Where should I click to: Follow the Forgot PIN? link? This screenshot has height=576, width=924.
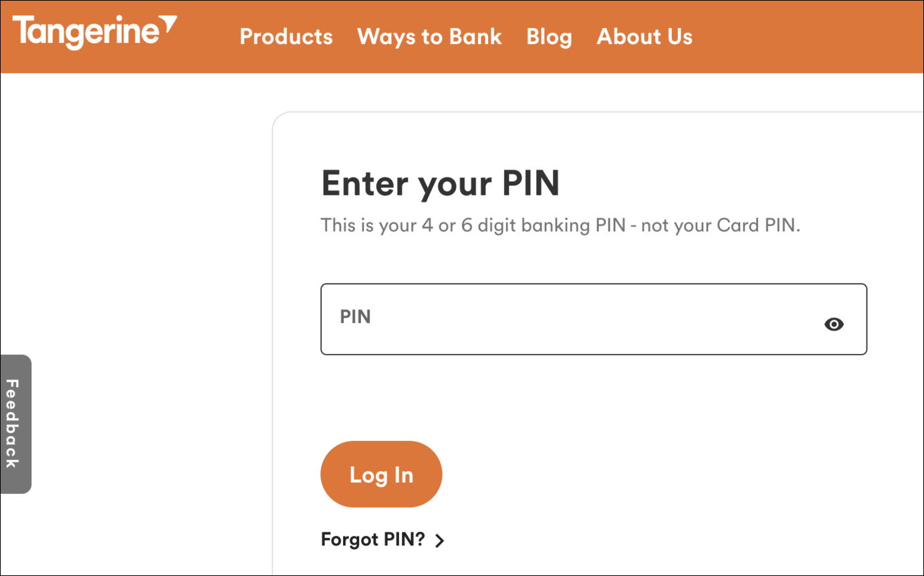pyautogui.click(x=373, y=539)
